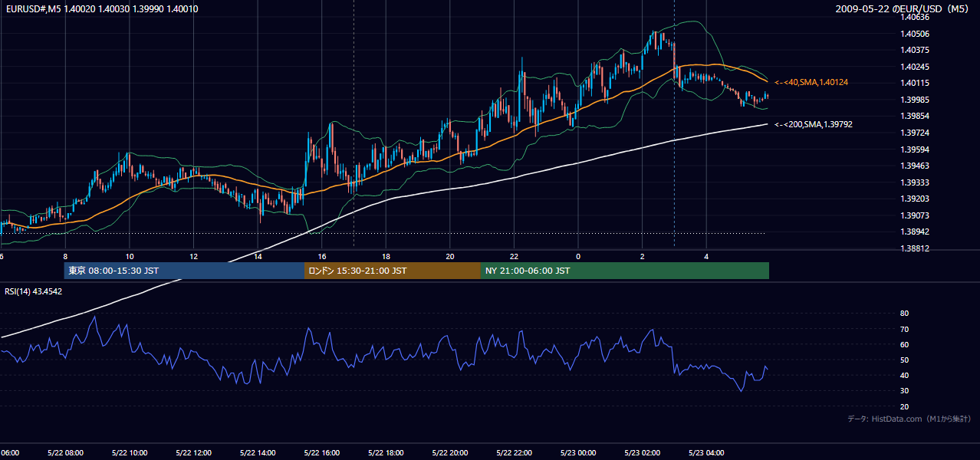This screenshot has width=980, height=460.
Task: Click hour tick 18 under price chart
Action: click(386, 256)
